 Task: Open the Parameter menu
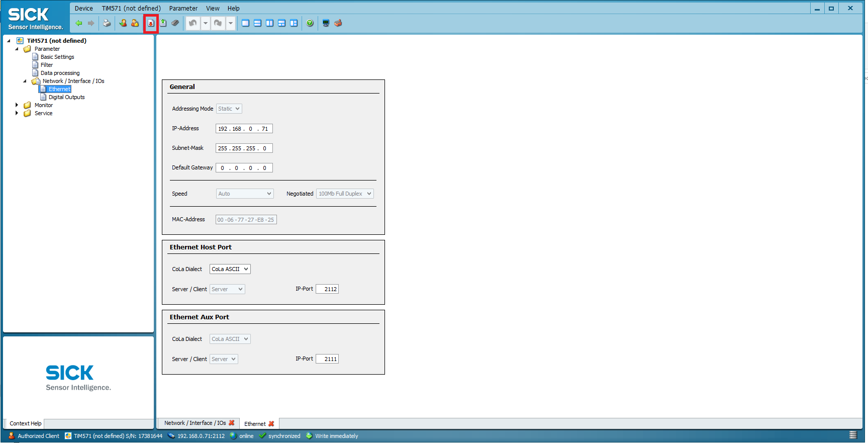(x=183, y=8)
